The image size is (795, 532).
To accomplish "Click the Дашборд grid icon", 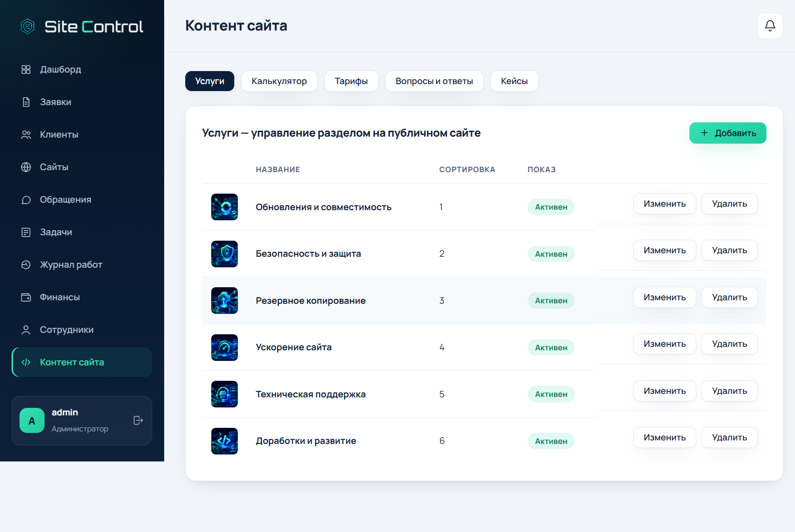I will [26, 70].
